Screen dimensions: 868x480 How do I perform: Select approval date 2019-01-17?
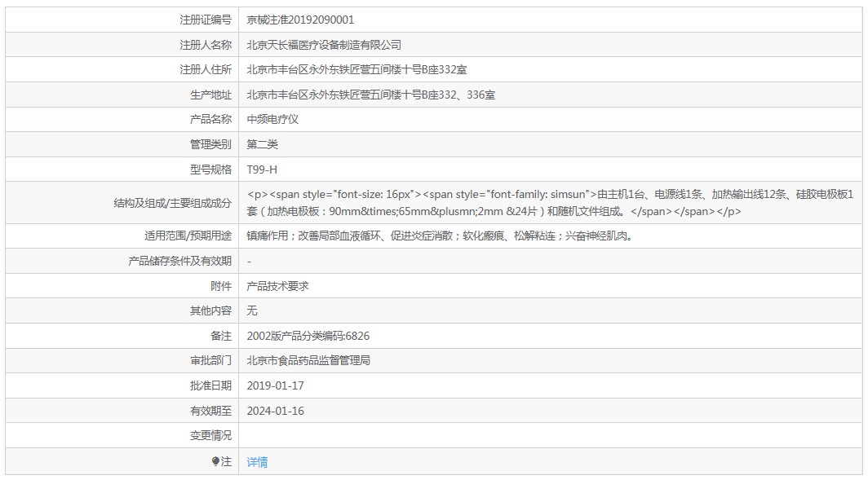(275, 386)
